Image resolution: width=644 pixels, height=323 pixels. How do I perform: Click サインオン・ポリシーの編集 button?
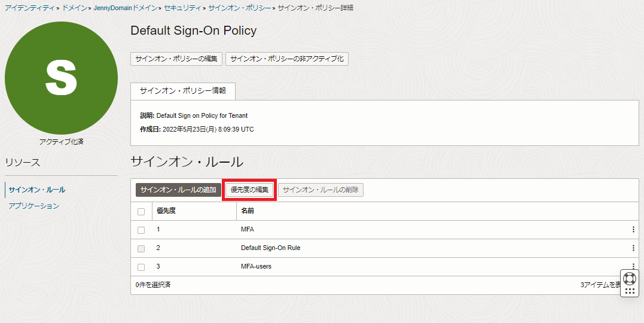pos(176,59)
